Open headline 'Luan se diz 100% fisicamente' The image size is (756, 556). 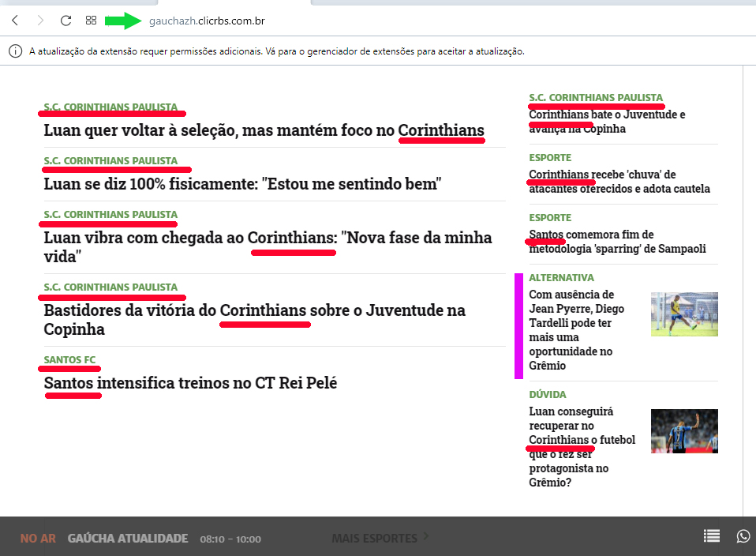[242, 184]
